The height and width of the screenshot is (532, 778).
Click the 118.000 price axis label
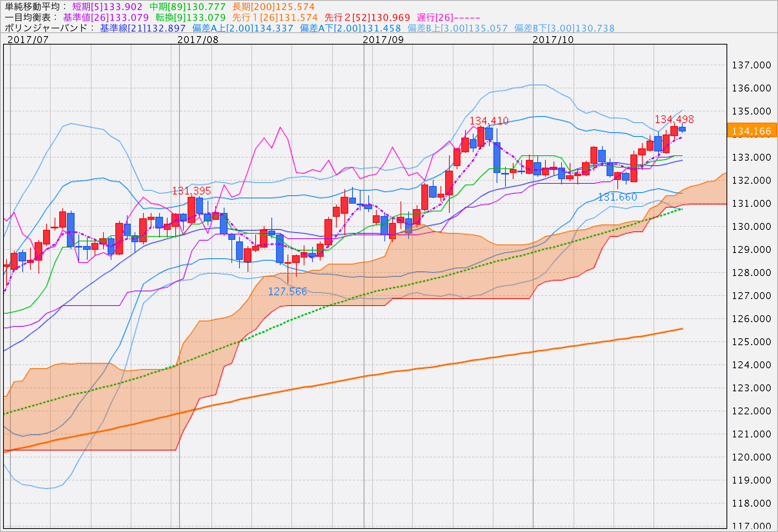click(x=751, y=503)
